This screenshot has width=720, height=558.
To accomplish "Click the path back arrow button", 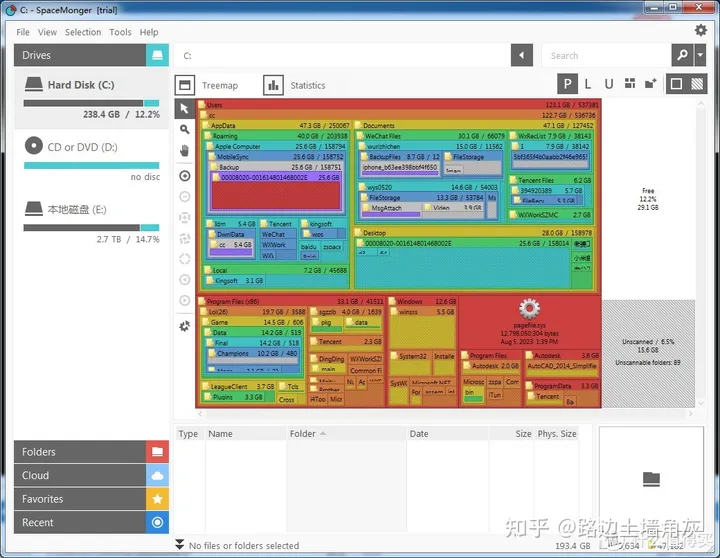I will point(522,55).
